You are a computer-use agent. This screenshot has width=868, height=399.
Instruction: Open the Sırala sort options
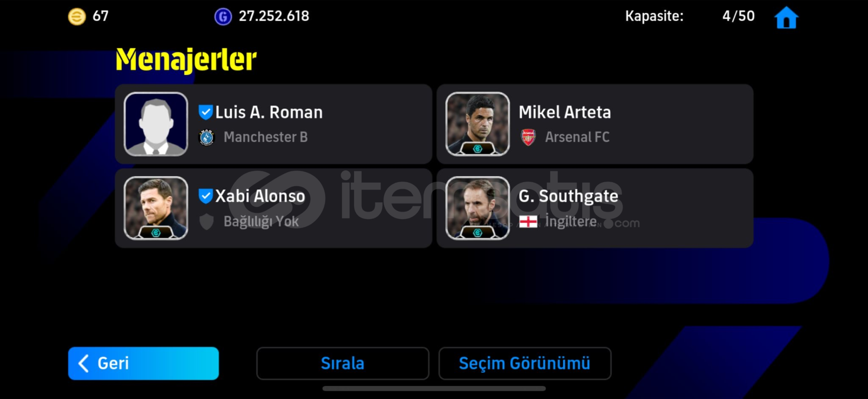point(342,363)
